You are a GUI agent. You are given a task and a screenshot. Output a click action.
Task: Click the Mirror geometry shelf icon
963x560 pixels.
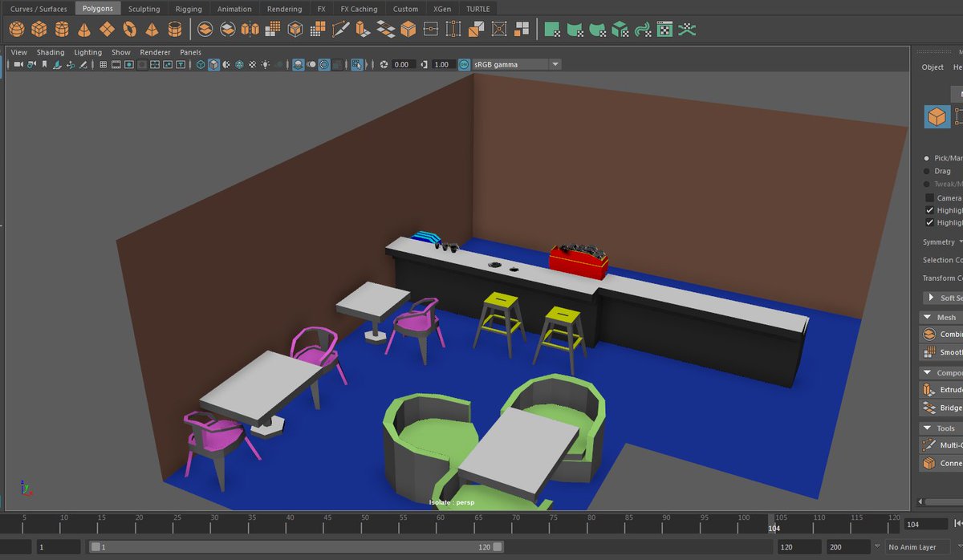[x=250, y=30]
